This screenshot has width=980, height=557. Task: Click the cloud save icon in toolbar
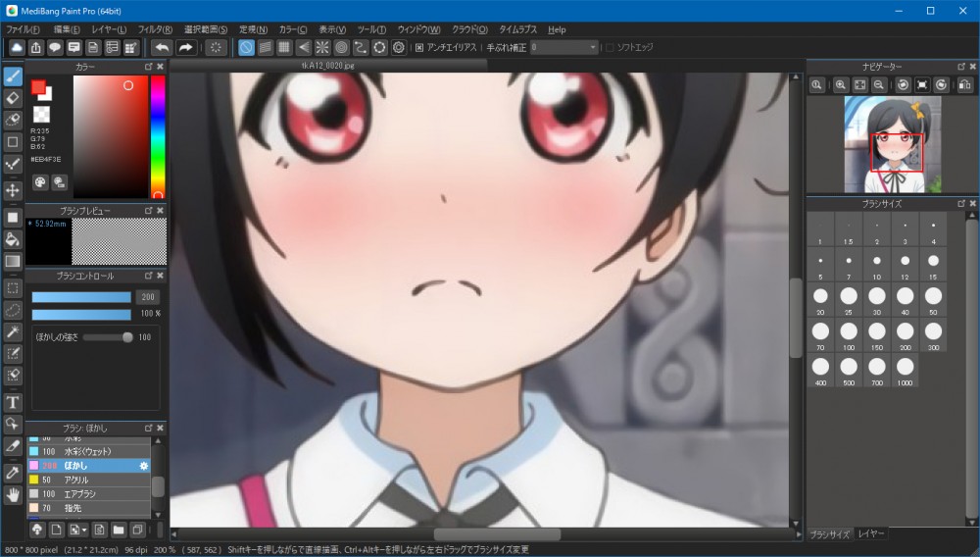[x=17, y=47]
